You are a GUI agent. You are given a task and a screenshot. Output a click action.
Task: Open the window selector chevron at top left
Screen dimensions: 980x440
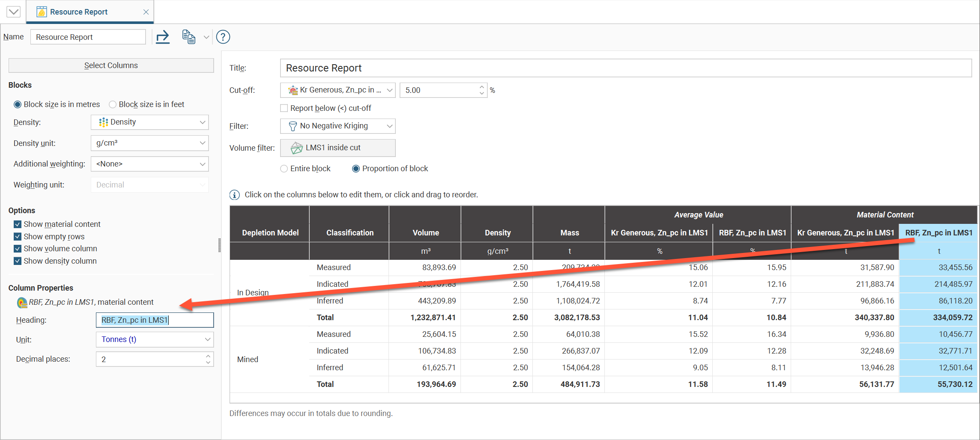(x=13, y=11)
